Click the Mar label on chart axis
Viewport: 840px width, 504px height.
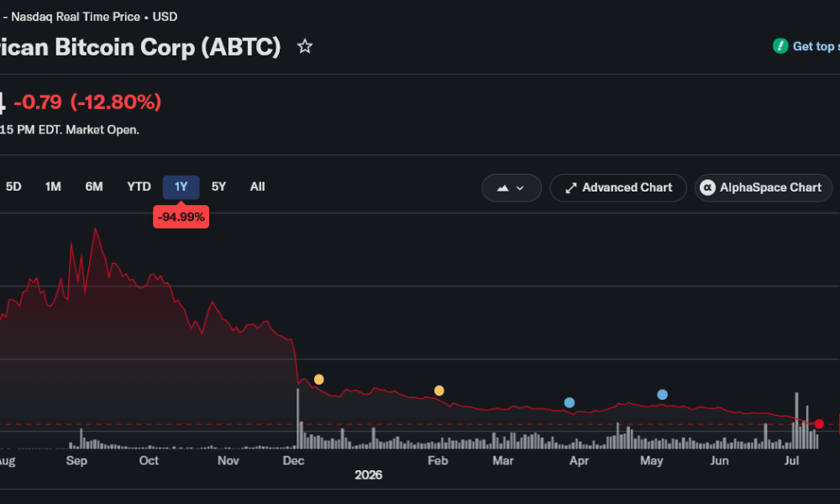pos(503,460)
